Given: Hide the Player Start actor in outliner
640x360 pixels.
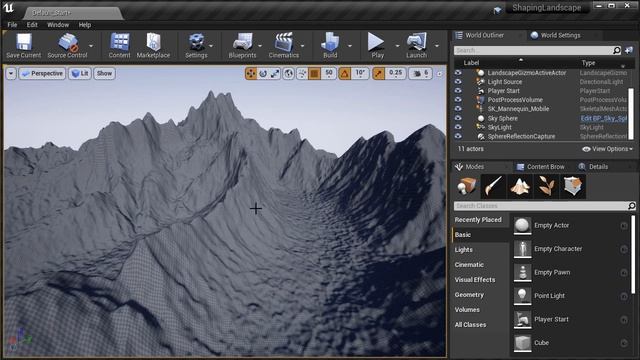Looking at the screenshot, I should tap(458, 91).
